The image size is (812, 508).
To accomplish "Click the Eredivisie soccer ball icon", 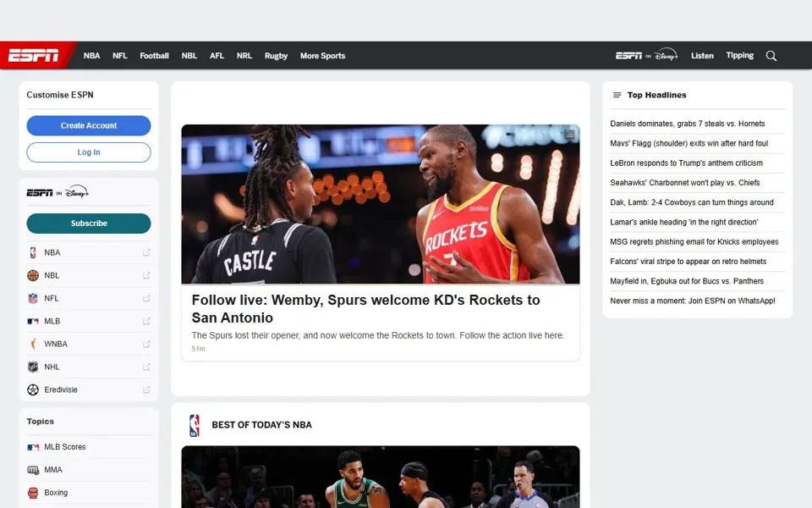I will [33, 389].
